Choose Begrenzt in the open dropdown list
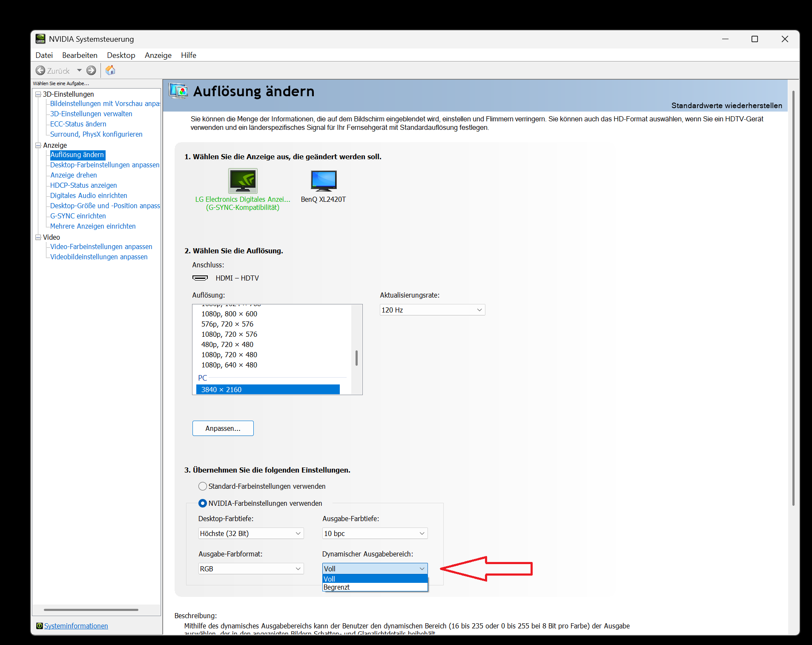 [375, 587]
